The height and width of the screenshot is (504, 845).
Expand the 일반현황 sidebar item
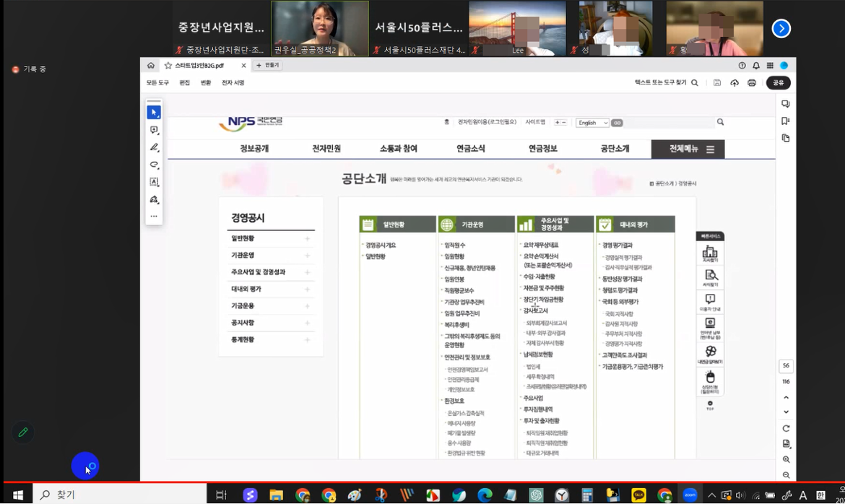click(x=307, y=238)
